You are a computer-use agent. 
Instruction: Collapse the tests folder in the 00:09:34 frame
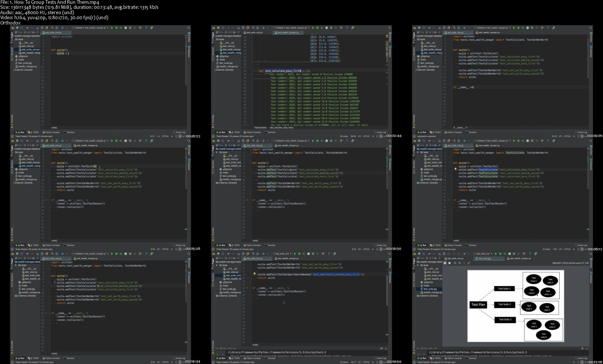tap(16, 265)
